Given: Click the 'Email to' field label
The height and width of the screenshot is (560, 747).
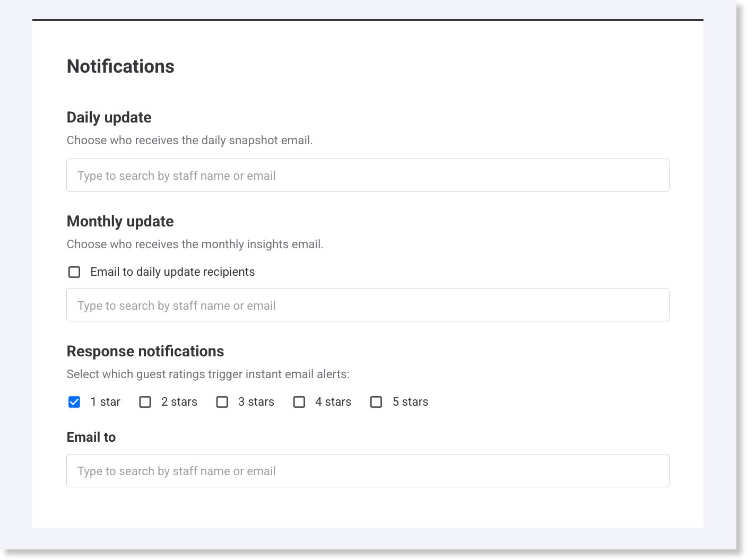Looking at the screenshot, I should click(91, 437).
